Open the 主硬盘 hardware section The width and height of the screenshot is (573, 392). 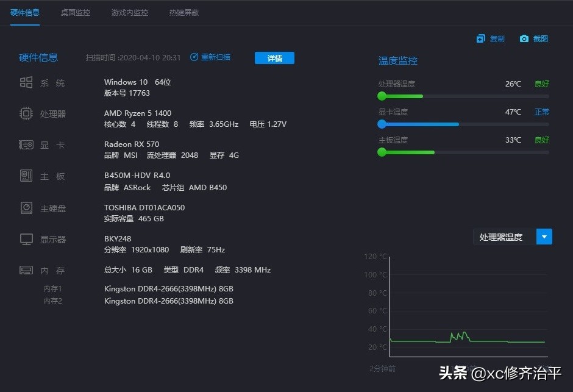(x=26, y=208)
